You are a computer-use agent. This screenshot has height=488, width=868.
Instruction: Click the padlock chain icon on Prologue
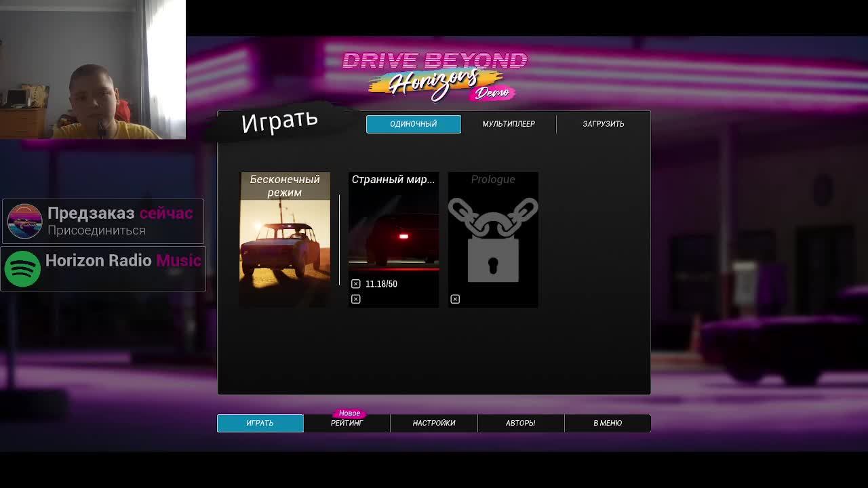(x=493, y=240)
